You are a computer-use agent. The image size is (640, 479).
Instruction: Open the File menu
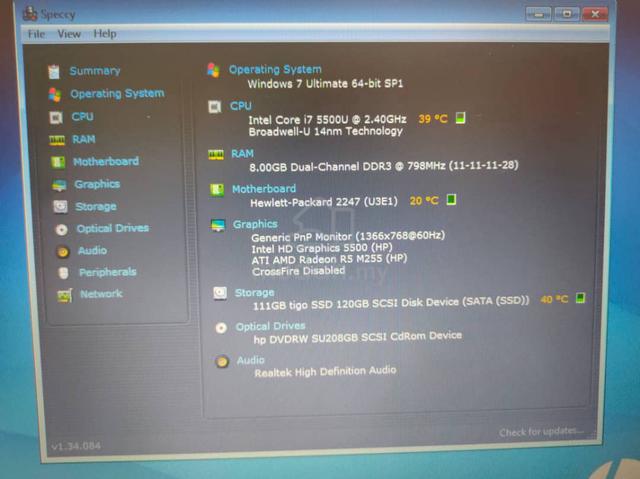click(x=36, y=34)
